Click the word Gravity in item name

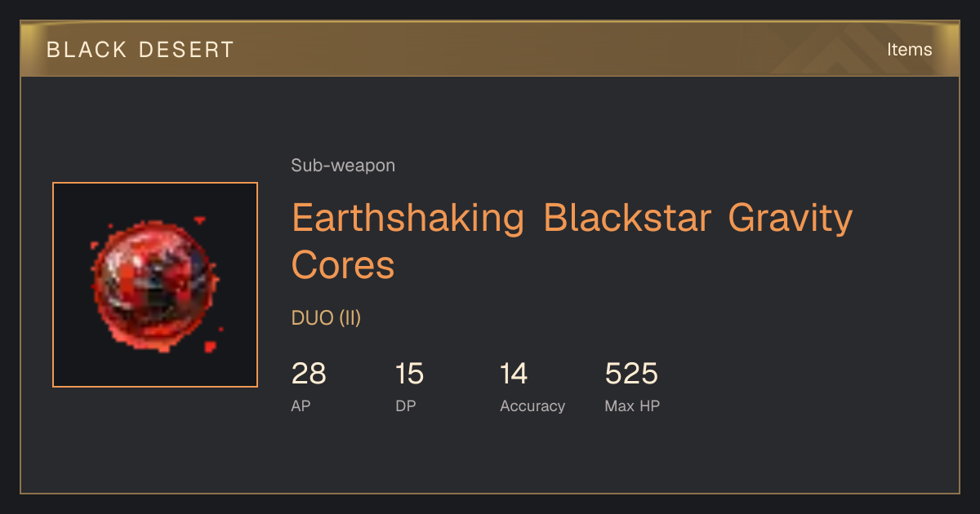(790, 219)
